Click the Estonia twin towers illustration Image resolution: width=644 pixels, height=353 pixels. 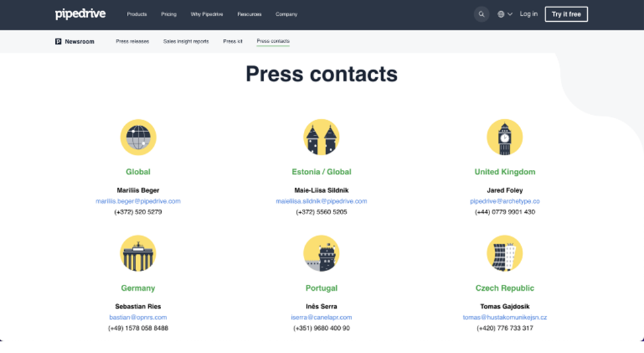point(322,137)
